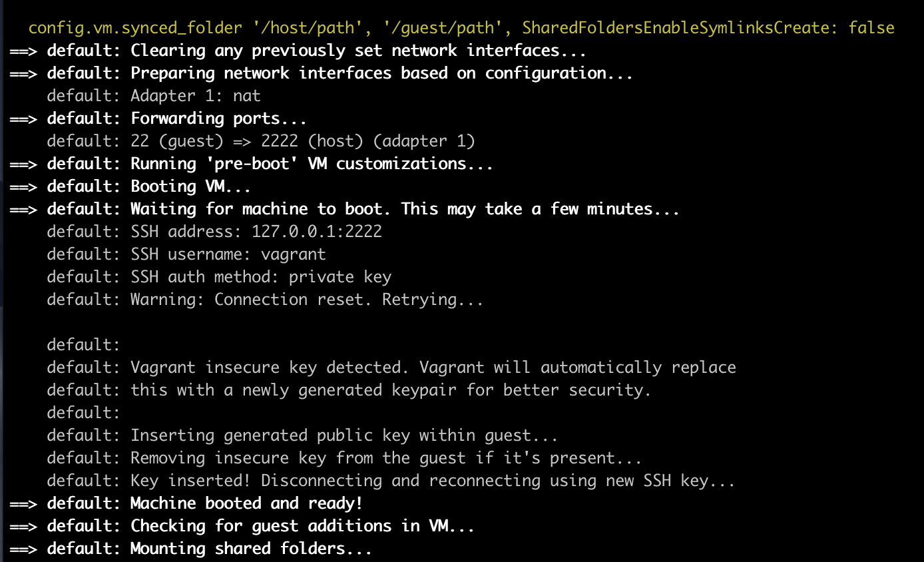Click the 'Adapter 1: nat' text

(196, 96)
